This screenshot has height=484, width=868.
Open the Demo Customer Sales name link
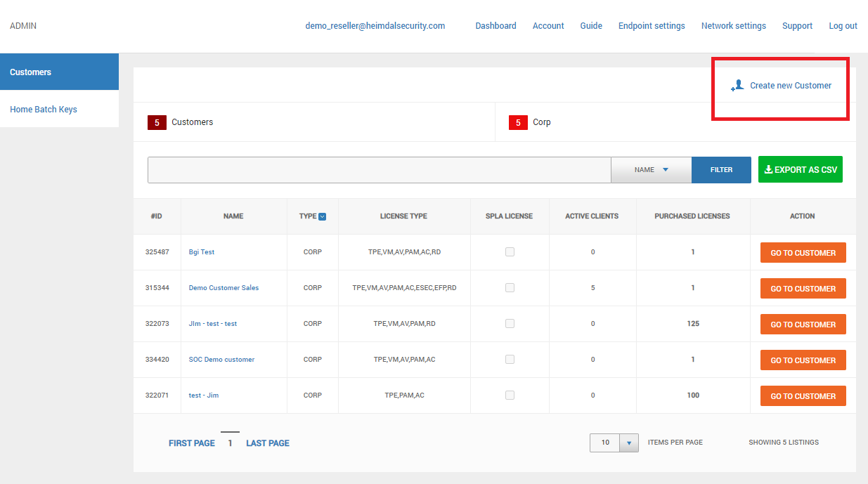[224, 288]
